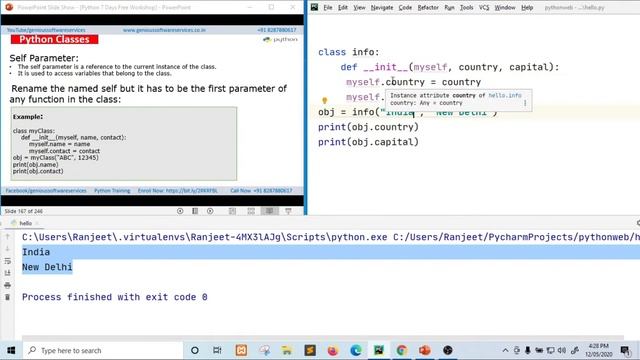The width and height of the screenshot is (640, 360).
Task: Click the scroll to end icon in the Run panel
Action: (x=7, y=273)
